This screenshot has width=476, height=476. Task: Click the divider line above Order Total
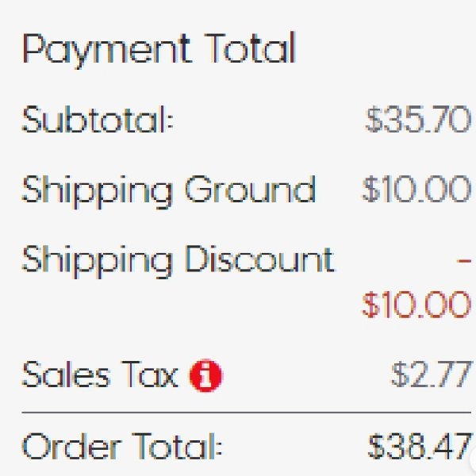247,413
